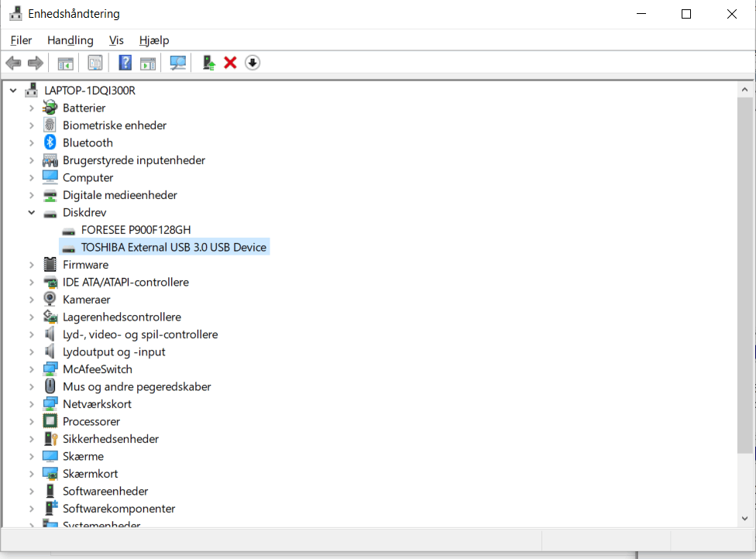Click TOSHIBA External USB 3.0 USB Device label
Screen dimensions: 756x559
point(174,247)
